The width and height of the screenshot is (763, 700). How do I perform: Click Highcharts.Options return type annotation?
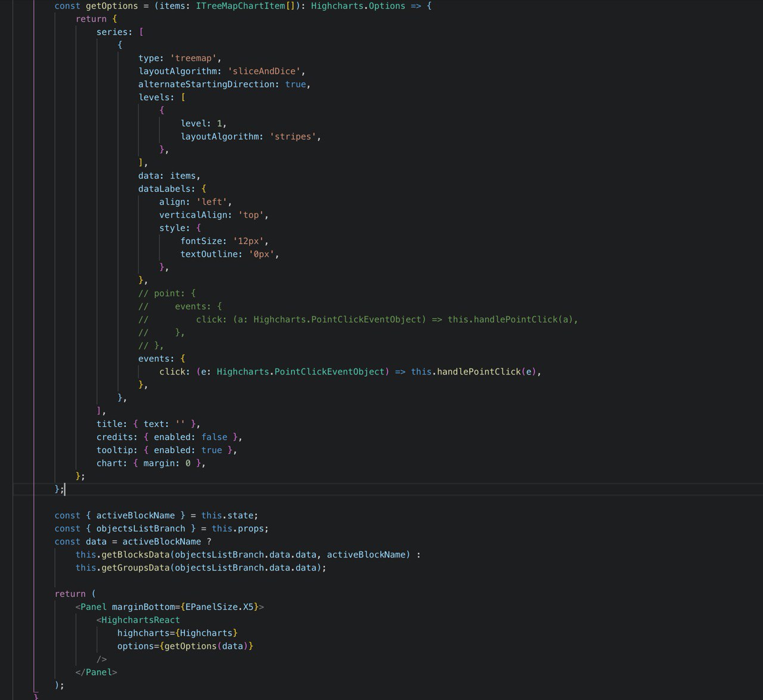coord(358,6)
